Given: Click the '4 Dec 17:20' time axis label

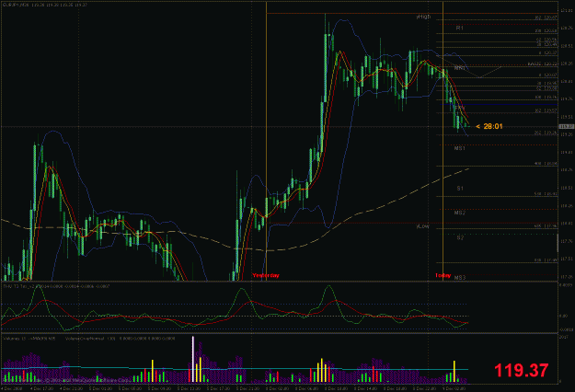Looking at the screenshot, I should point(41,388).
